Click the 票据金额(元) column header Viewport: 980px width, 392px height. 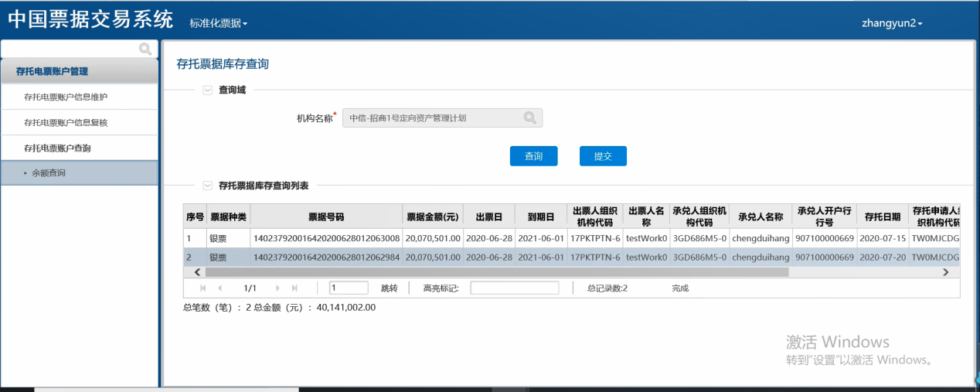click(433, 217)
